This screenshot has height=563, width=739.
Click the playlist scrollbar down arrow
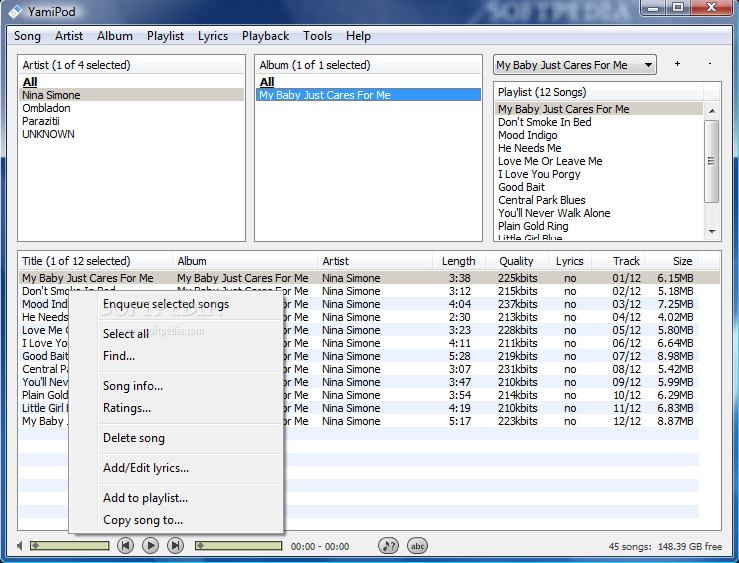712,231
